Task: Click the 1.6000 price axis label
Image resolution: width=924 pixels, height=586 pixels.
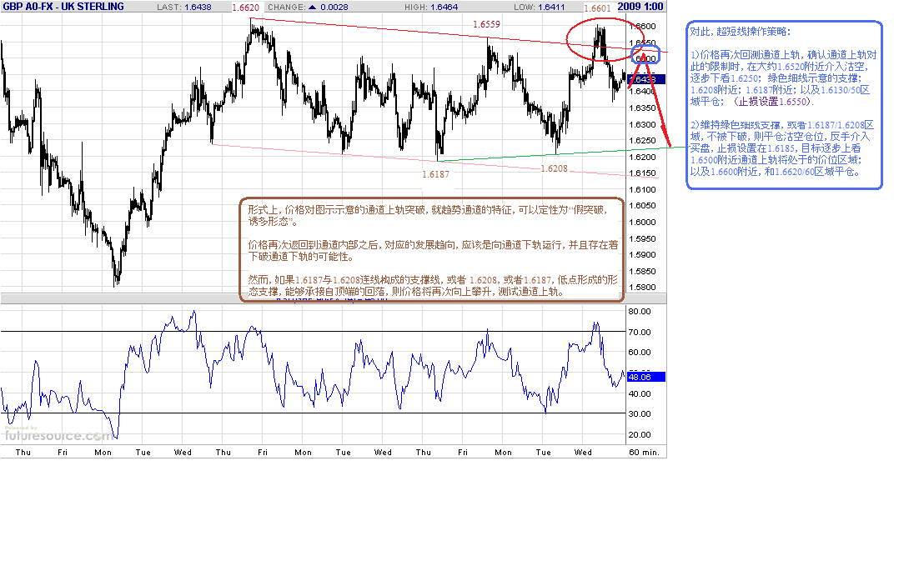Action: pos(642,222)
